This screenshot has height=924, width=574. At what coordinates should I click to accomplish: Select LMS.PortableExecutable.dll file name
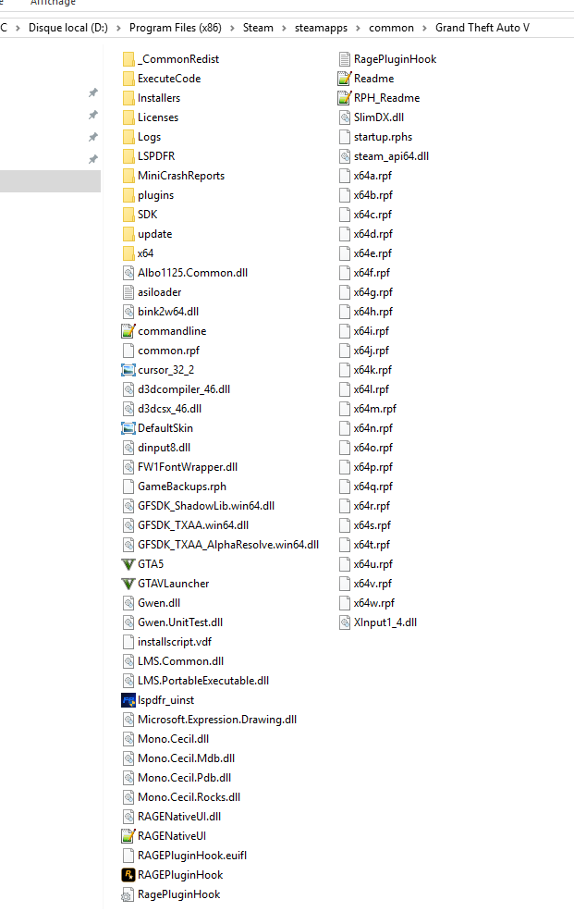(203, 681)
